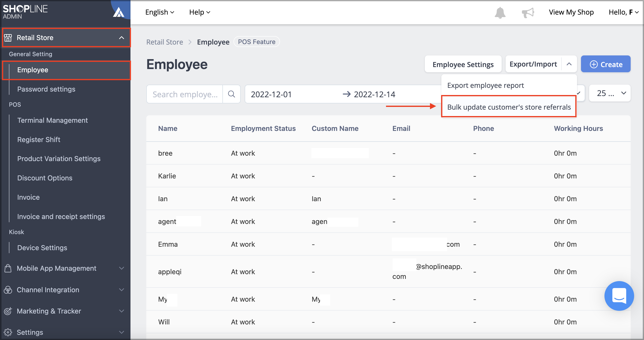Image resolution: width=644 pixels, height=340 pixels.
Task: Open Kiosk Device Settings
Action: (x=42, y=248)
